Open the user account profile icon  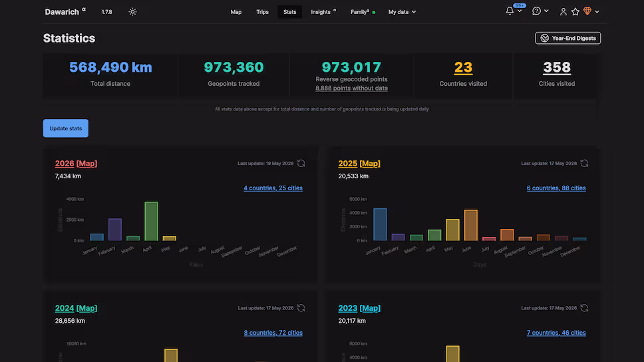pos(563,12)
